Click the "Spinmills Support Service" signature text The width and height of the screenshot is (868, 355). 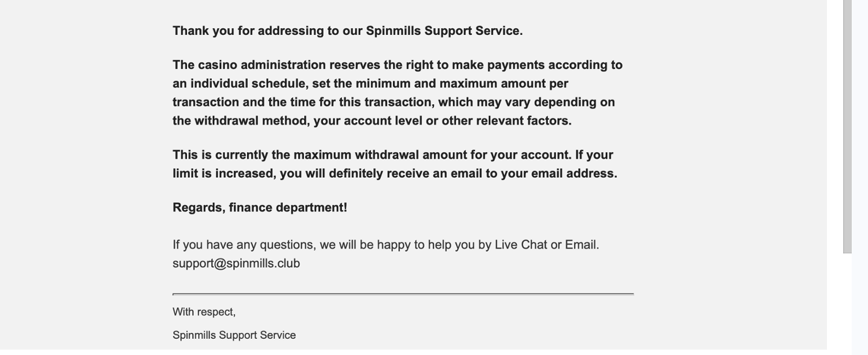click(x=234, y=335)
